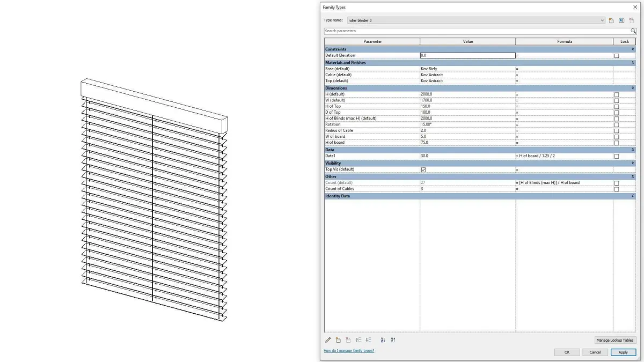This screenshot has height=362, width=644.
Task: Enable lock checkbox for Rotation parameter
Action: click(617, 124)
